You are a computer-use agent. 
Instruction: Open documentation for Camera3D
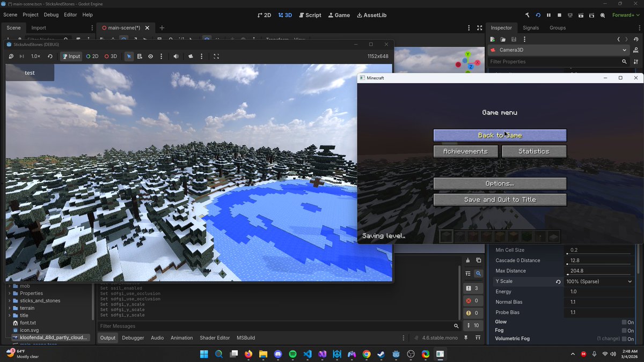[x=636, y=50]
